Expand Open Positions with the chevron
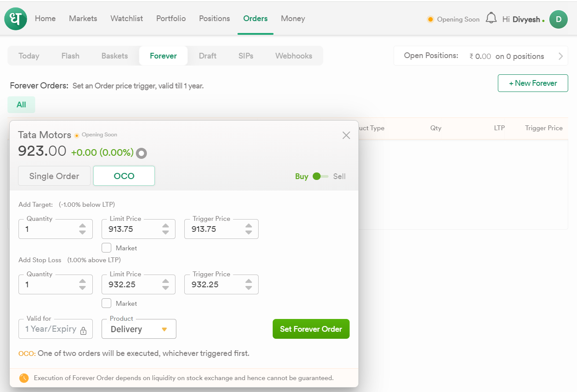The height and width of the screenshot is (392, 577). pyautogui.click(x=560, y=56)
